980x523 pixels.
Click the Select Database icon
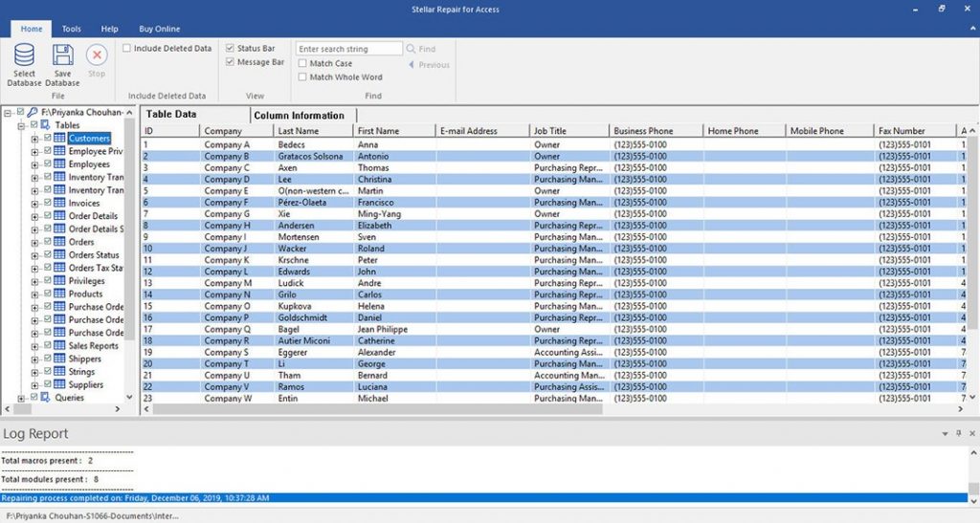tap(24, 54)
